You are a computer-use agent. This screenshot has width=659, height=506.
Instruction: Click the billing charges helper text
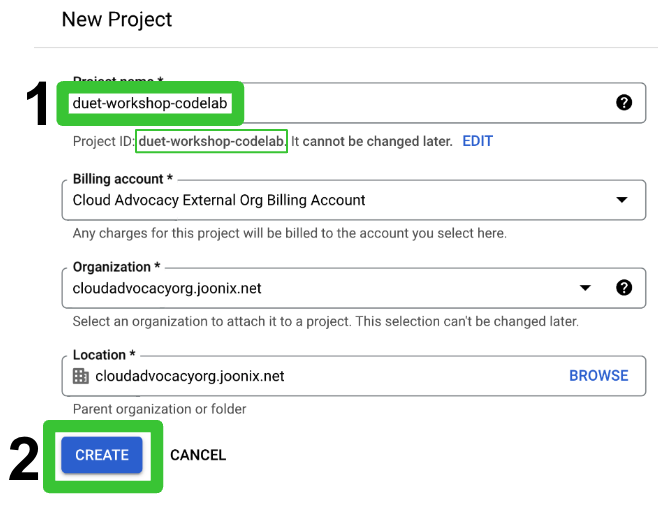289,233
